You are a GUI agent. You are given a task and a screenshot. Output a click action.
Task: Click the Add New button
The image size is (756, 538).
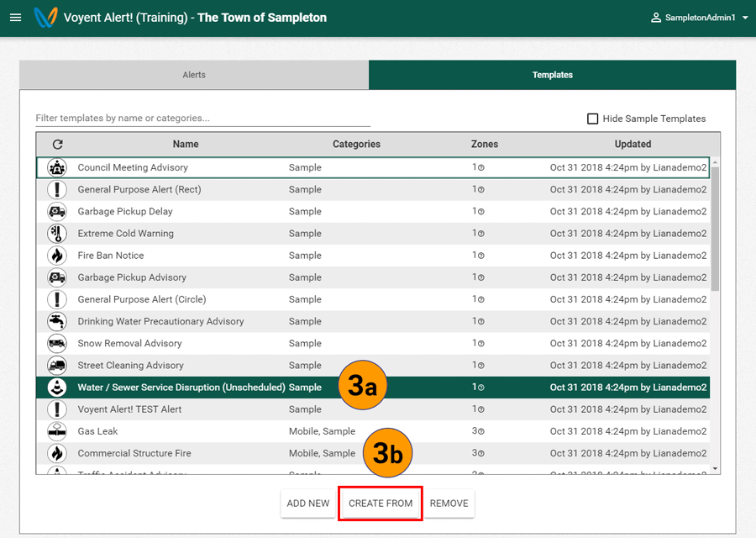(308, 504)
